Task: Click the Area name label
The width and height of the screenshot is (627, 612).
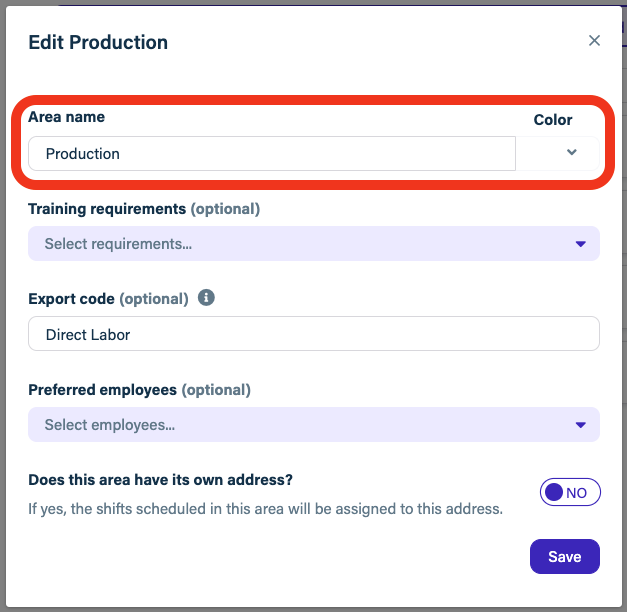Action: (x=66, y=117)
